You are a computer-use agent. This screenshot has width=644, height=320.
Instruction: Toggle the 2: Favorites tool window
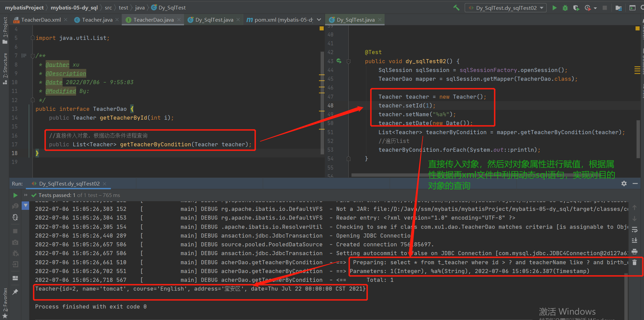(5, 303)
